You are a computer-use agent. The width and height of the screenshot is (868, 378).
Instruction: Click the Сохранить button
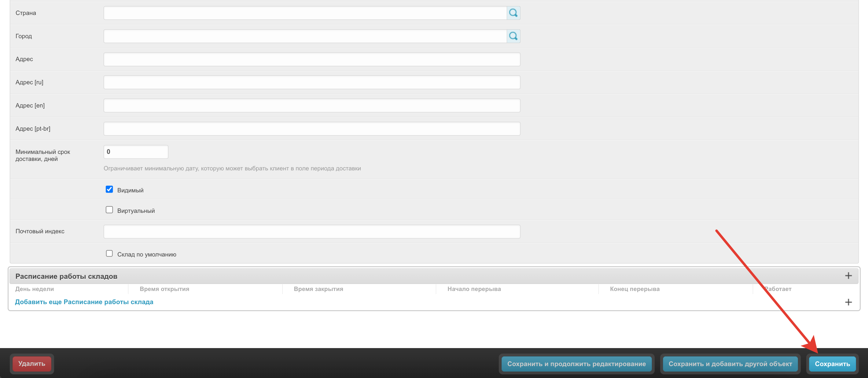(832, 364)
